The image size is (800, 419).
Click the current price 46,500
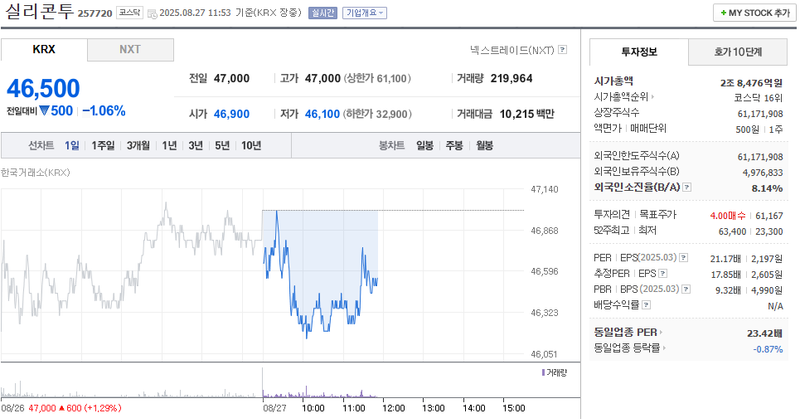click(43, 88)
